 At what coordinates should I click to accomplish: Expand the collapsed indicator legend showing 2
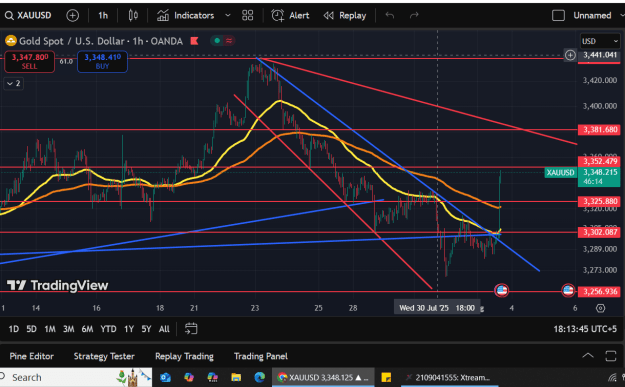point(14,83)
